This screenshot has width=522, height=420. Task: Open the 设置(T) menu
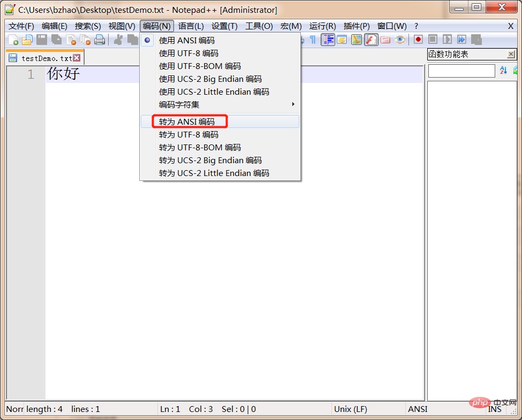tap(225, 26)
